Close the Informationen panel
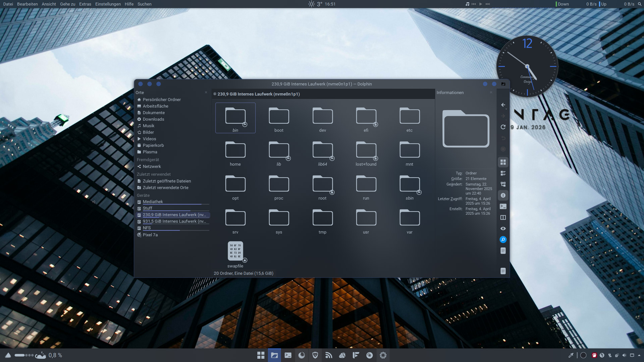The image size is (644, 362). (x=491, y=93)
